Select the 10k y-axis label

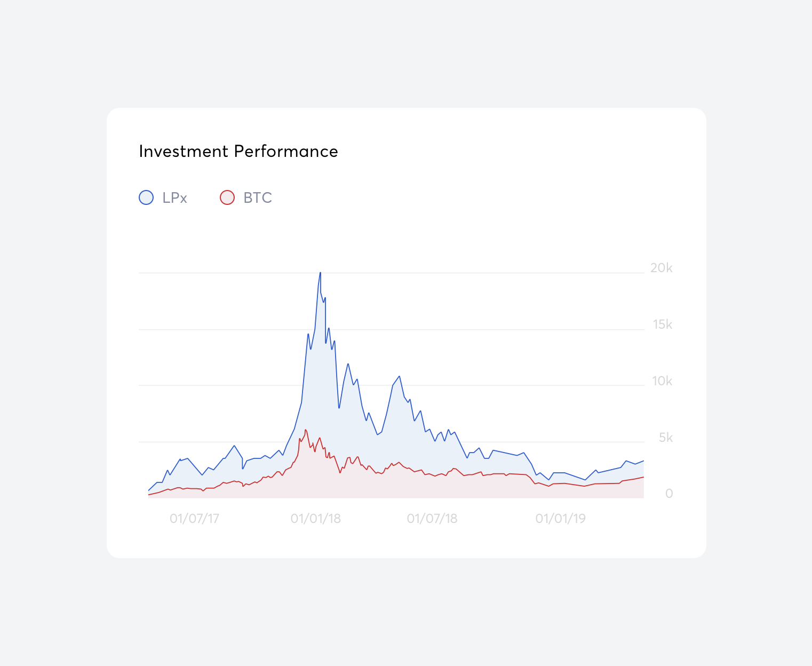(662, 381)
